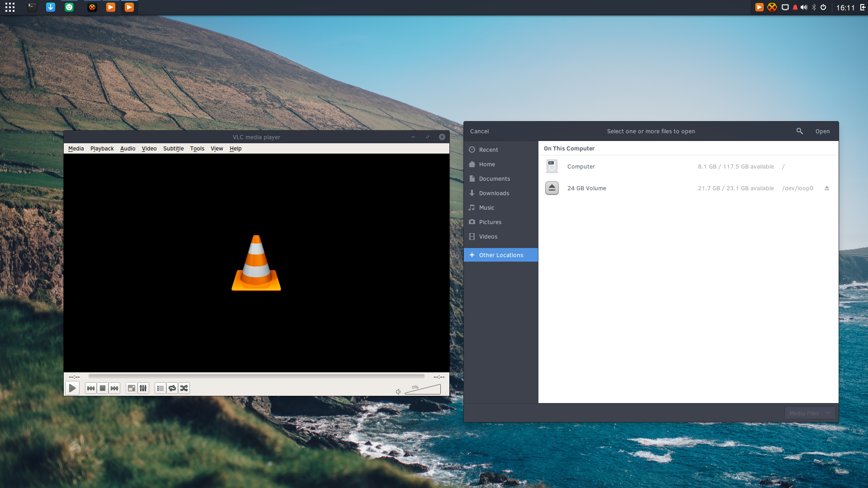Screen dimensions: 868x488
Task: Search files with magnifier icon in dialog
Action: (800, 131)
